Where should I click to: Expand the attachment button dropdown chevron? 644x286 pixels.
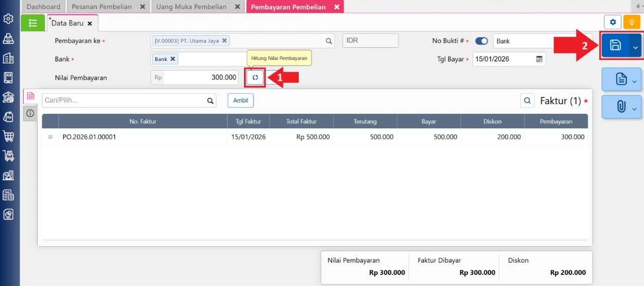pos(634,109)
